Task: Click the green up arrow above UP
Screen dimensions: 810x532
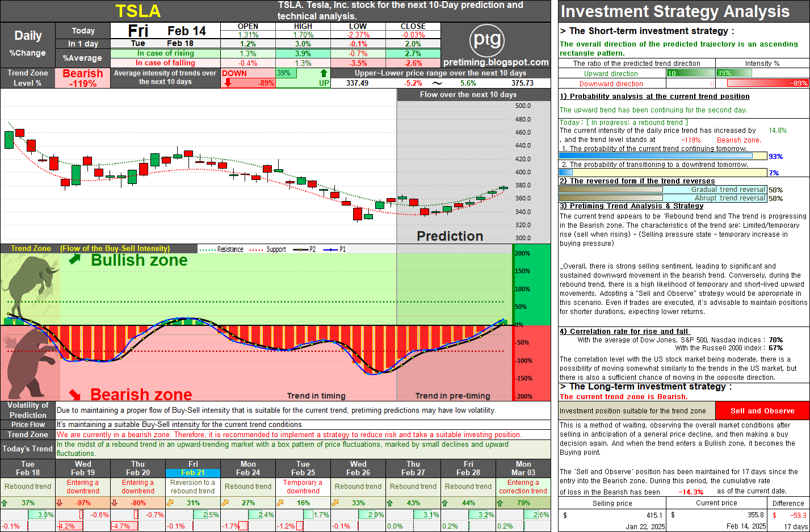Action: (324, 73)
